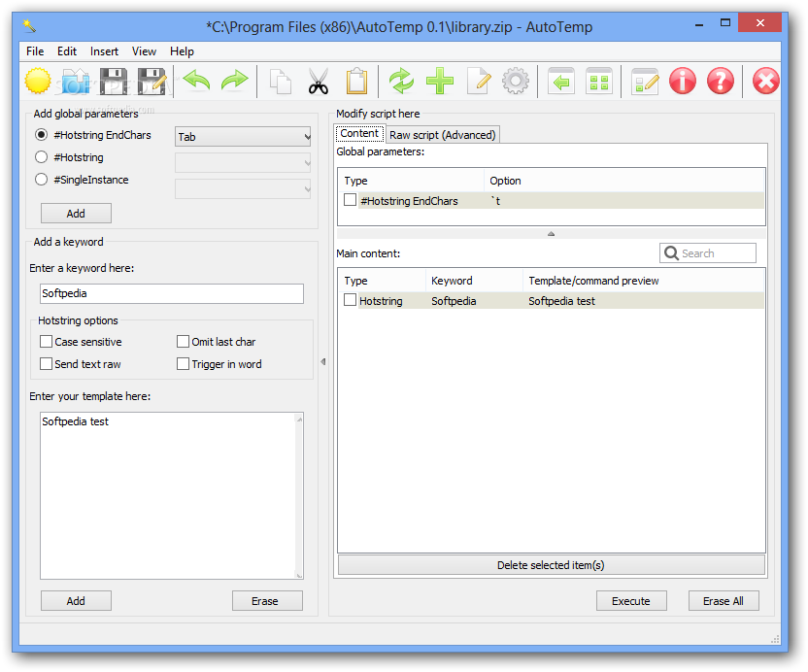The height and width of the screenshot is (672, 808).
Task: Switch to Raw script (Advanced) tab
Action: point(442,135)
